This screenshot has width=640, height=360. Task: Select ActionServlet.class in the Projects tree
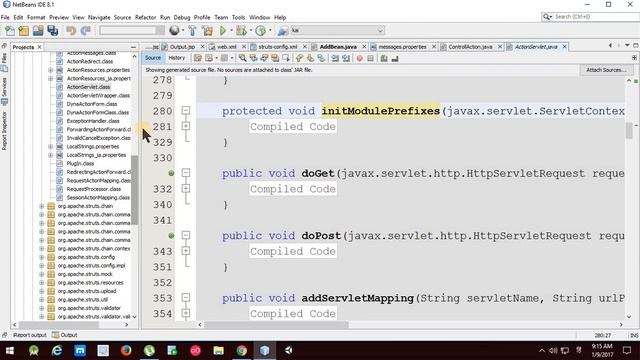click(88, 87)
